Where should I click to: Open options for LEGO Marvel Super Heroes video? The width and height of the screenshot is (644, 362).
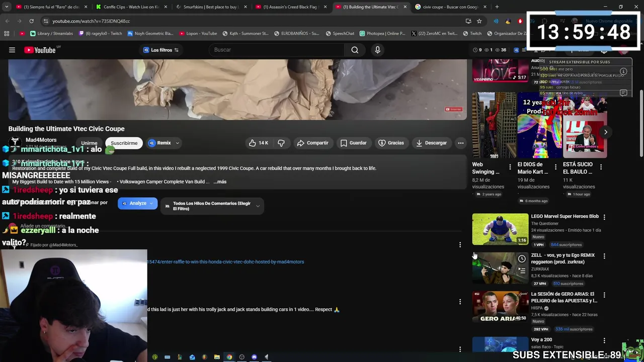pos(604,217)
